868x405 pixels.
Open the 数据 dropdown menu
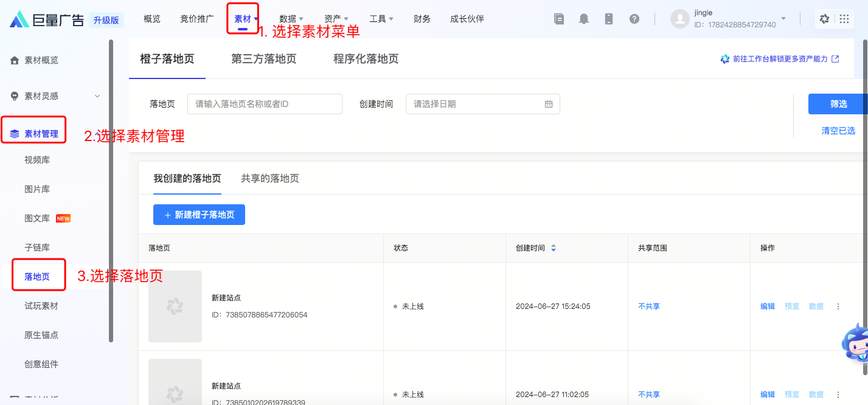click(x=291, y=19)
